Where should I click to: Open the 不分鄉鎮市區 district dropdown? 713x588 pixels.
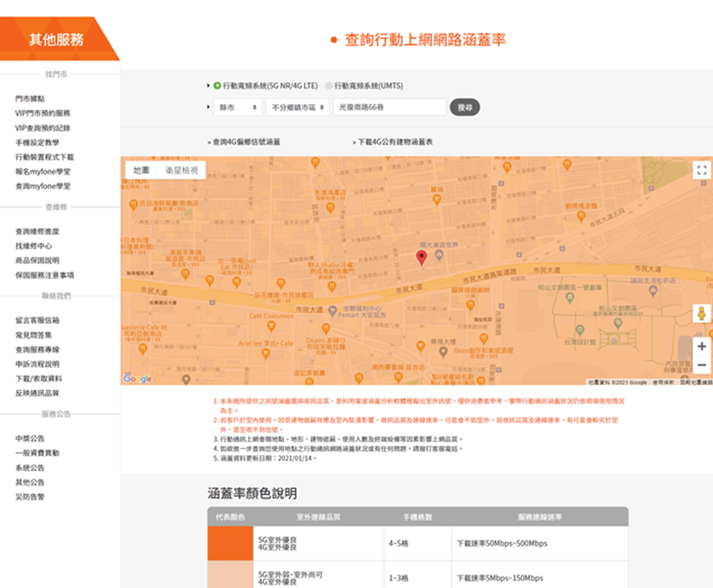pyautogui.click(x=297, y=107)
